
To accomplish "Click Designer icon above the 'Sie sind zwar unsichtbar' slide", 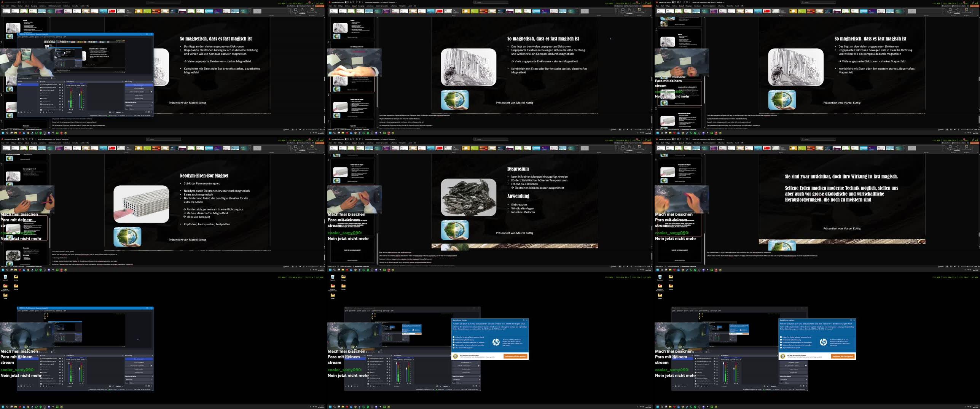I will pyautogui.click(x=966, y=147).
